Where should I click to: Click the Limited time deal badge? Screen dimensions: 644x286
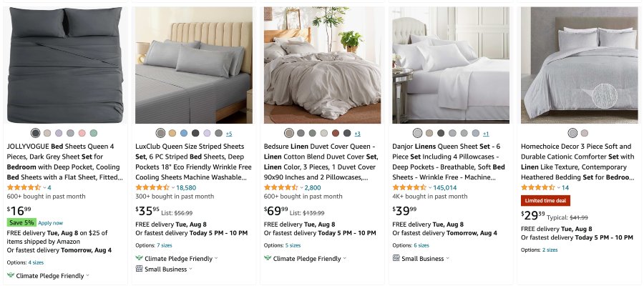[x=545, y=201]
